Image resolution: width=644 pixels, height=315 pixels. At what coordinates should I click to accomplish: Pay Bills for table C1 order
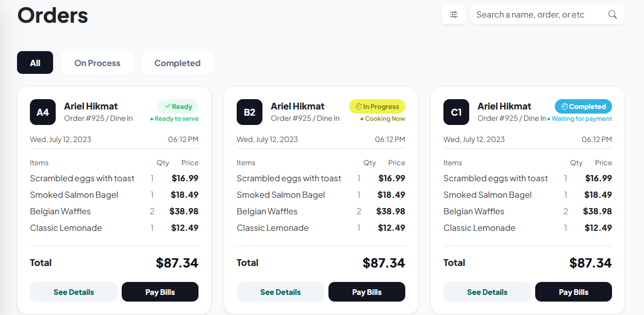(573, 292)
